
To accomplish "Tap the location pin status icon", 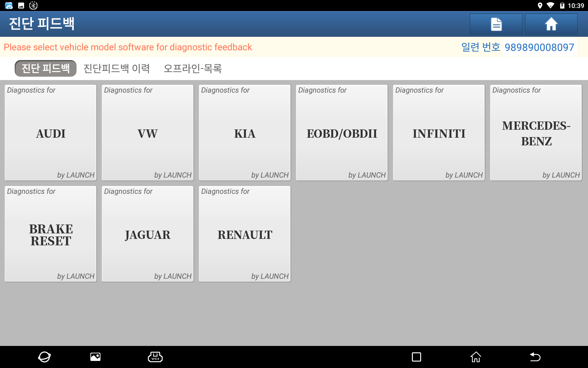I will [540, 6].
